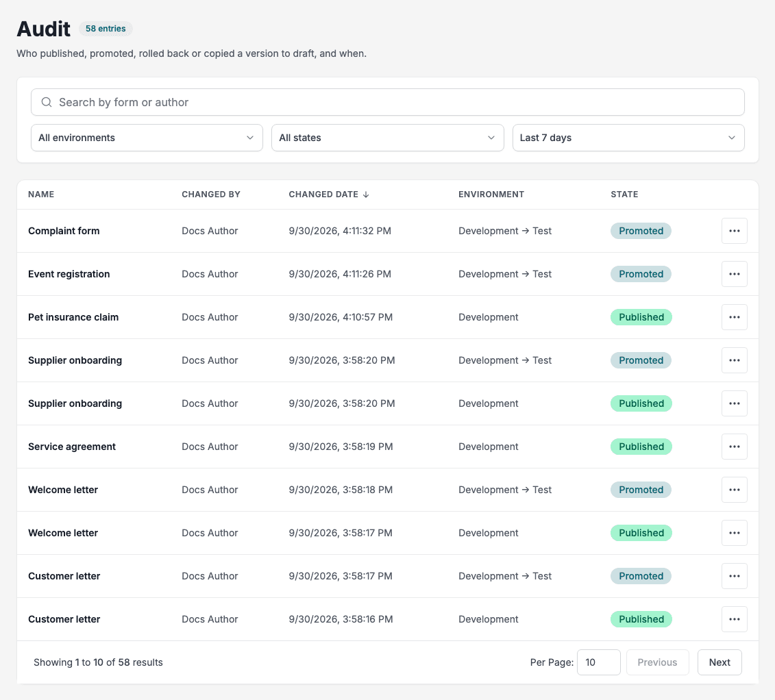The height and width of the screenshot is (700, 775).
Task: Sort by the State column header
Action: tap(624, 194)
